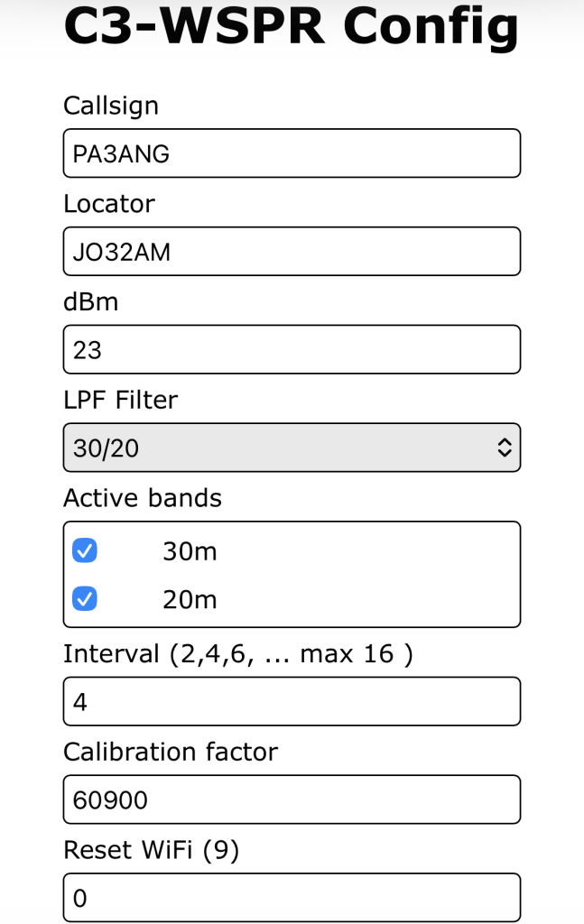Screen dimensions: 584x924
Task: Uncheck the 30m band checkbox
Action: [x=85, y=550]
